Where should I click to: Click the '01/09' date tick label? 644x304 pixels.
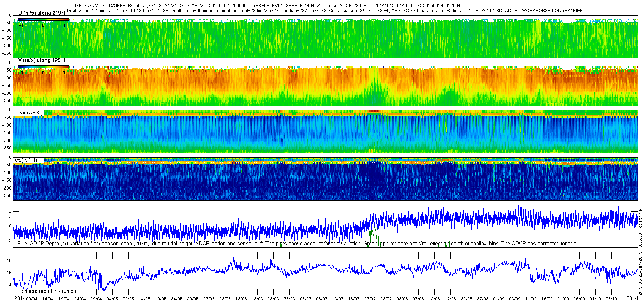(x=499, y=299)
